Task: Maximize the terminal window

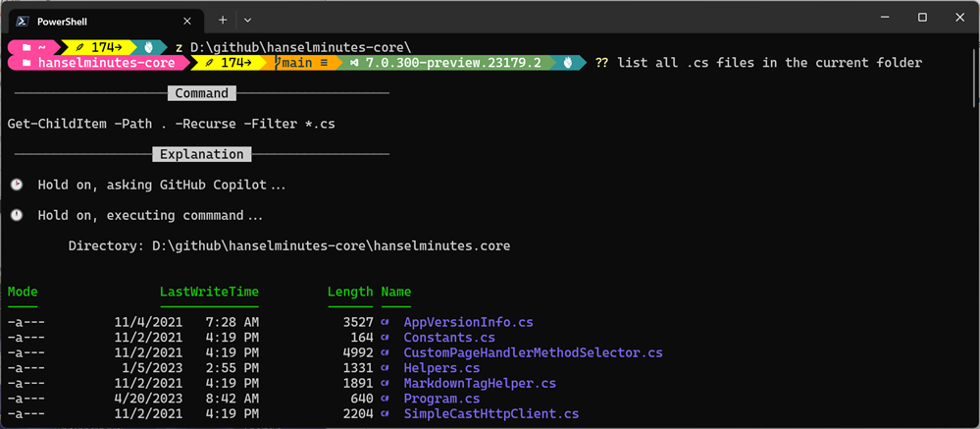Action: (921, 18)
